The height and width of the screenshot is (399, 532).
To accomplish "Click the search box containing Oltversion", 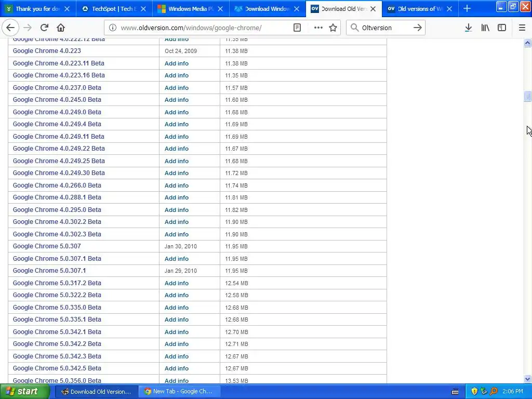I will (385, 28).
